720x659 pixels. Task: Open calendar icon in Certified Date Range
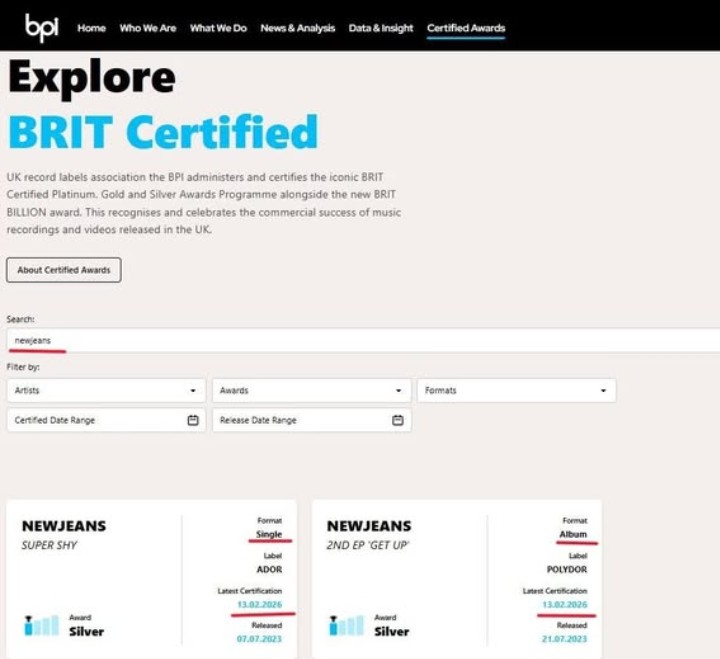pos(193,420)
